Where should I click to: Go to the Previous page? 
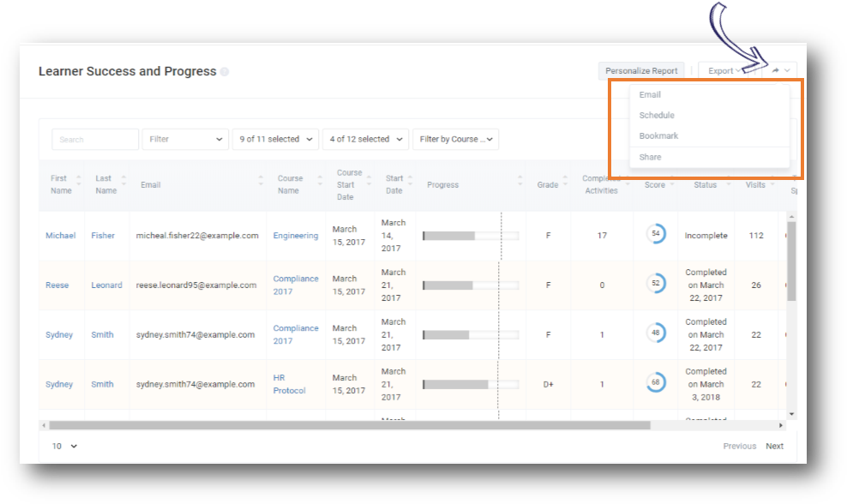[740, 447]
